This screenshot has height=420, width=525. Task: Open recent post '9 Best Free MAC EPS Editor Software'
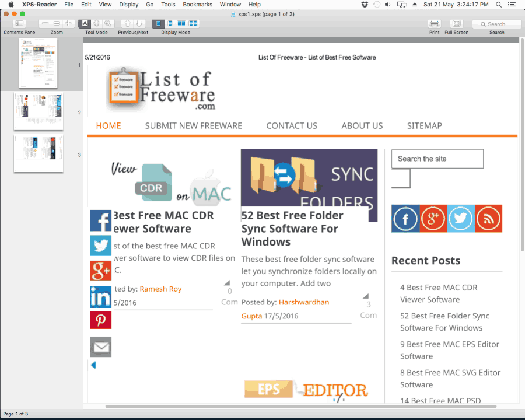click(x=449, y=351)
